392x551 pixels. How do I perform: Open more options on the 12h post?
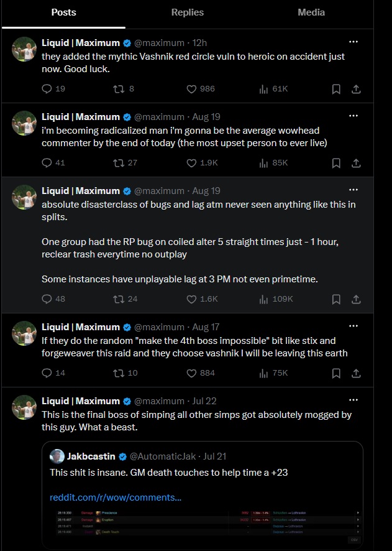point(353,42)
